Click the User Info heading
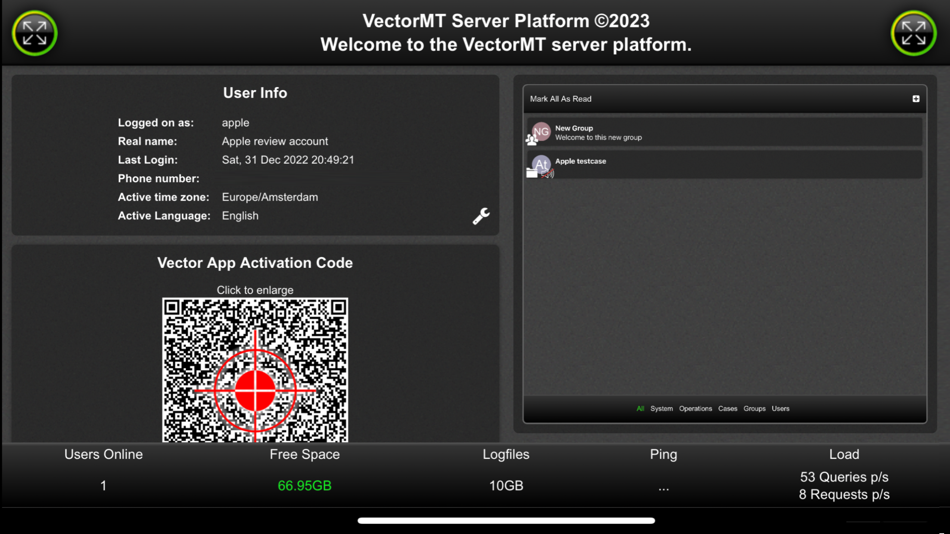Screen dimensions: 950x534 (255, 93)
